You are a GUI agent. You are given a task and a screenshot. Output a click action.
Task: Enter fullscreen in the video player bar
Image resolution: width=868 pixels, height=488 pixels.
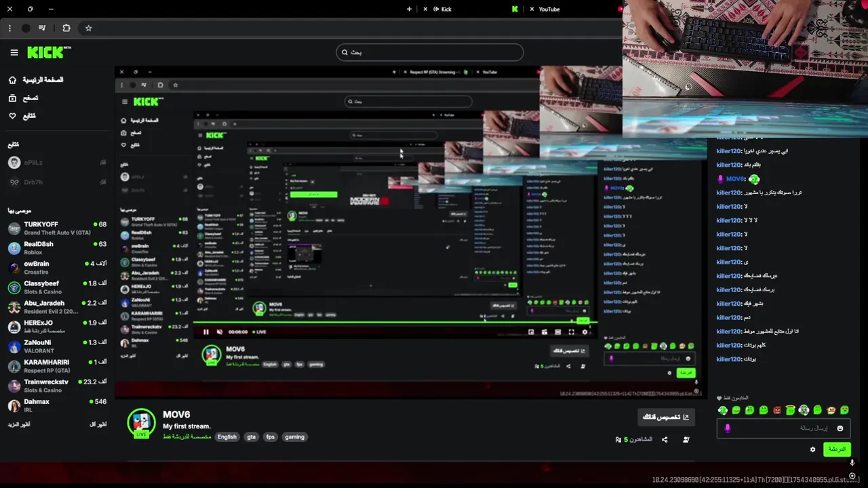pyautogui.click(x=572, y=332)
